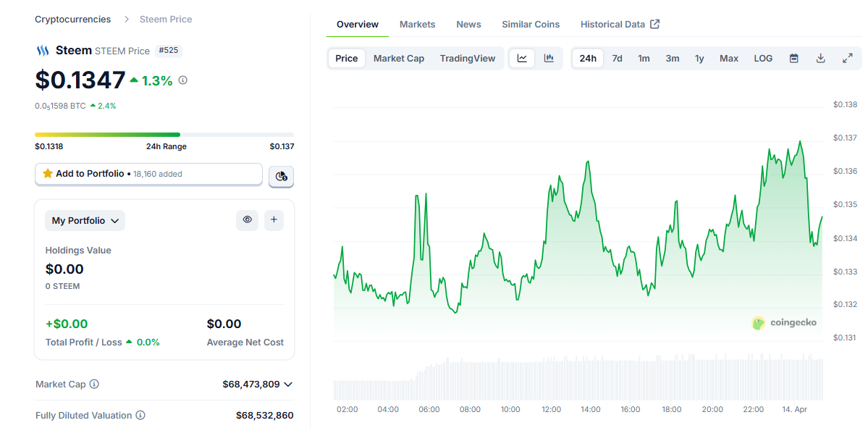Image resolution: width=868 pixels, height=428 pixels.
Task: Toggle LOG scale on chart
Action: [x=763, y=58]
